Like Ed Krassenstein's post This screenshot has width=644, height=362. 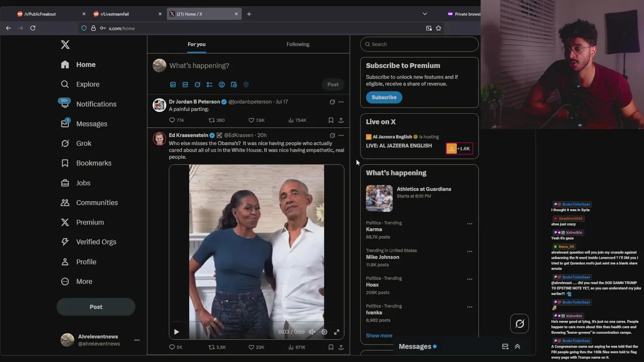[x=257, y=347]
